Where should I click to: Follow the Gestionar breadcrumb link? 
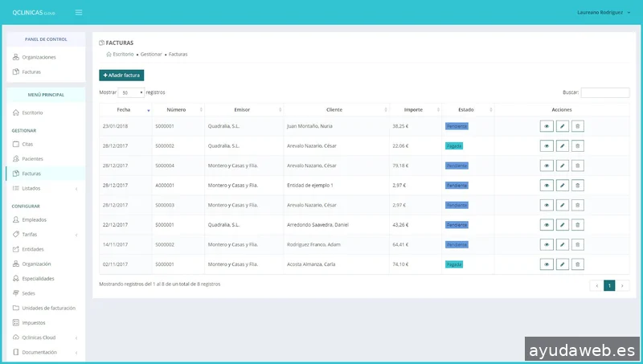pyautogui.click(x=151, y=54)
